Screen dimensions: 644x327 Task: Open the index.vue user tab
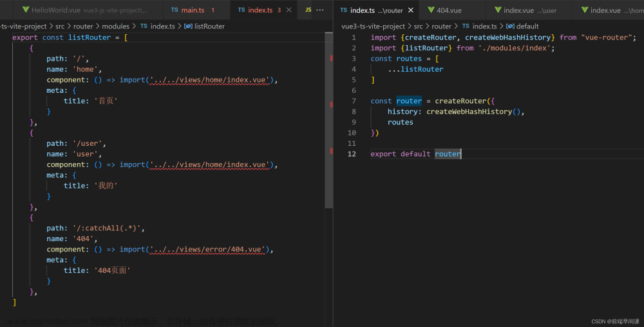coord(528,10)
